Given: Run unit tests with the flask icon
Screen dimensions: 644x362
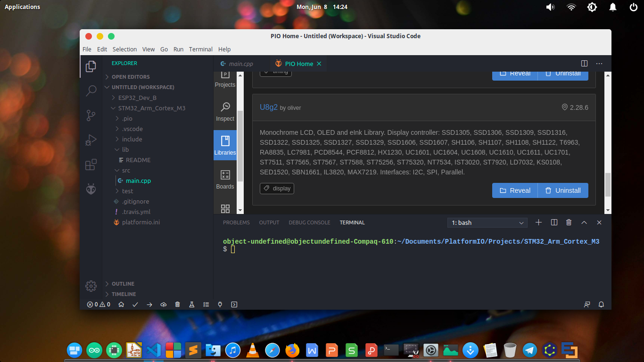Looking at the screenshot, I should 192,304.
